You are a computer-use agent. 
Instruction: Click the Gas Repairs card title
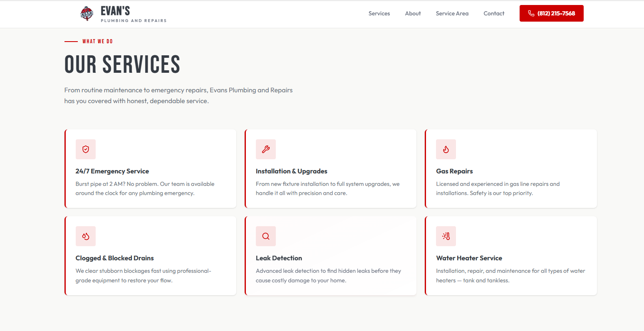[x=454, y=171]
